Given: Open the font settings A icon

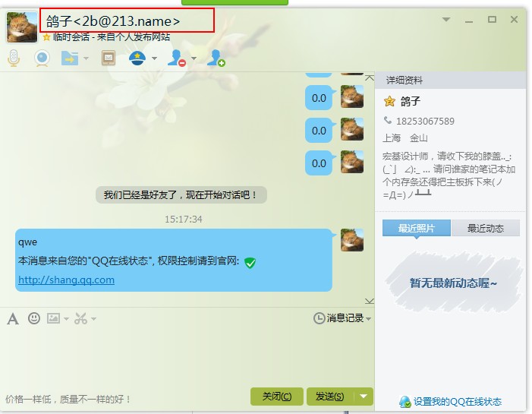Looking at the screenshot, I should point(13,319).
